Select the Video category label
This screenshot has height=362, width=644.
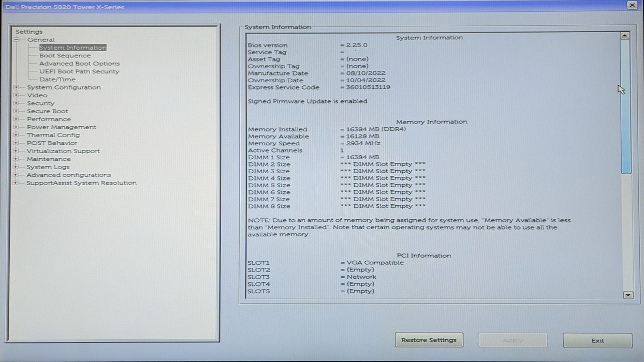coord(37,95)
